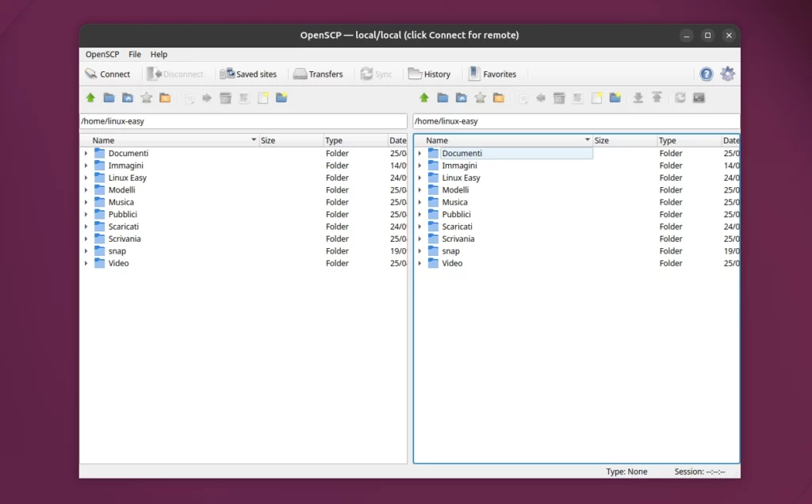This screenshot has height=504, width=812.
Task: Expand the Video folder in left pane
Action: (x=86, y=263)
